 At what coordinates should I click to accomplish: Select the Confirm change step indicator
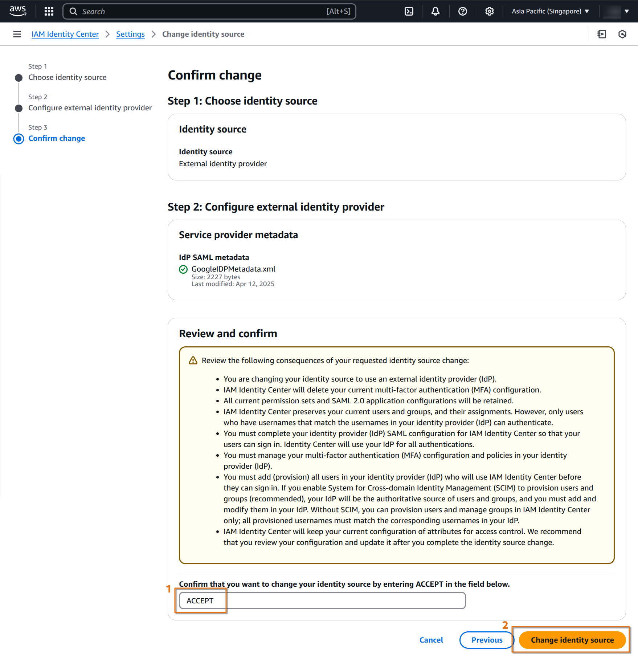tap(57, 138)
